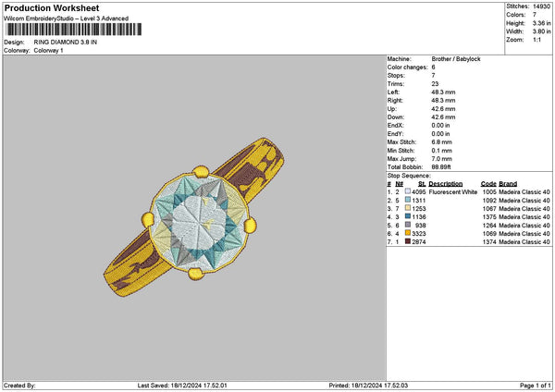Select the Max Jump value '7.0 mm'

(x=442, y=159)
